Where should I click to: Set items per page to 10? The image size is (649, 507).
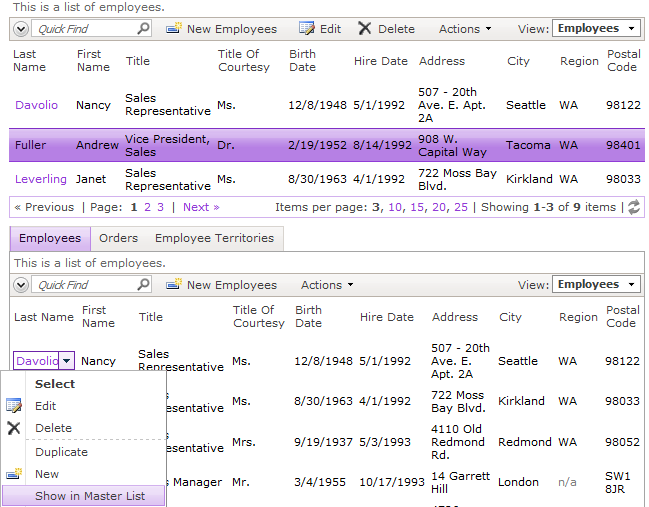click(x=395, y=207)
